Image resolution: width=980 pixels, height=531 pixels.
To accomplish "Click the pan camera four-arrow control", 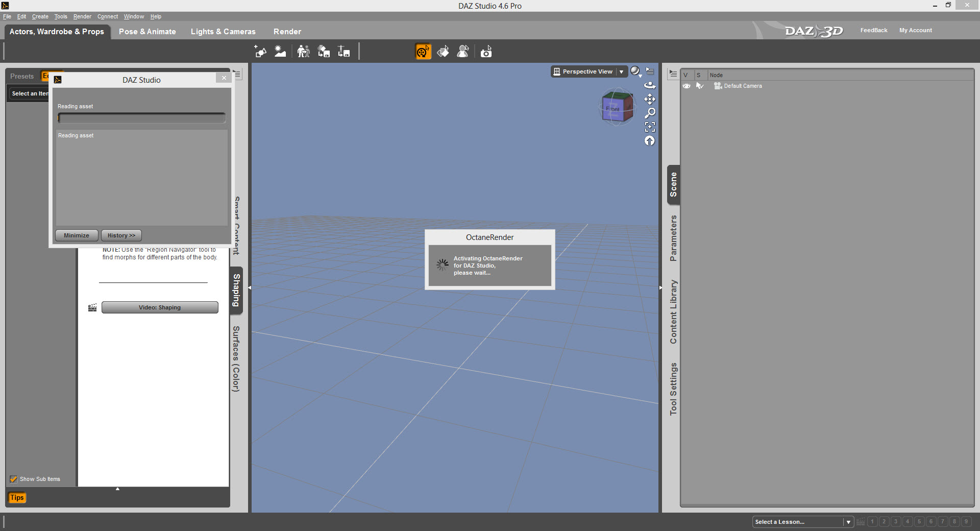I will click(650, 99).
